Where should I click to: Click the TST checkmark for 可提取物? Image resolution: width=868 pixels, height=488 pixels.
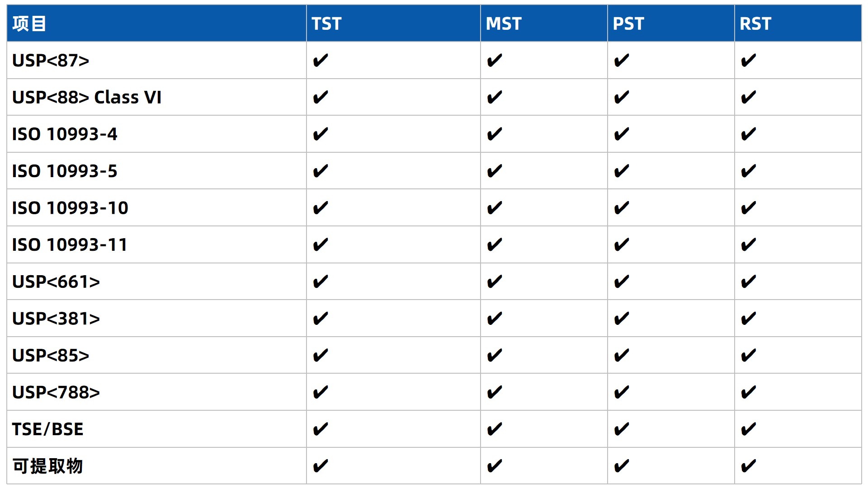click(x=321, y=466)
